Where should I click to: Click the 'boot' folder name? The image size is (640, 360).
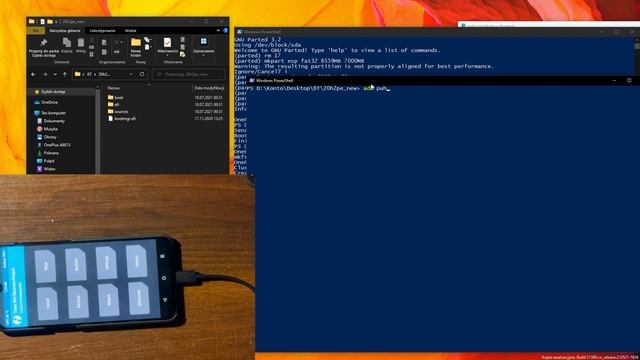(119, 98)
